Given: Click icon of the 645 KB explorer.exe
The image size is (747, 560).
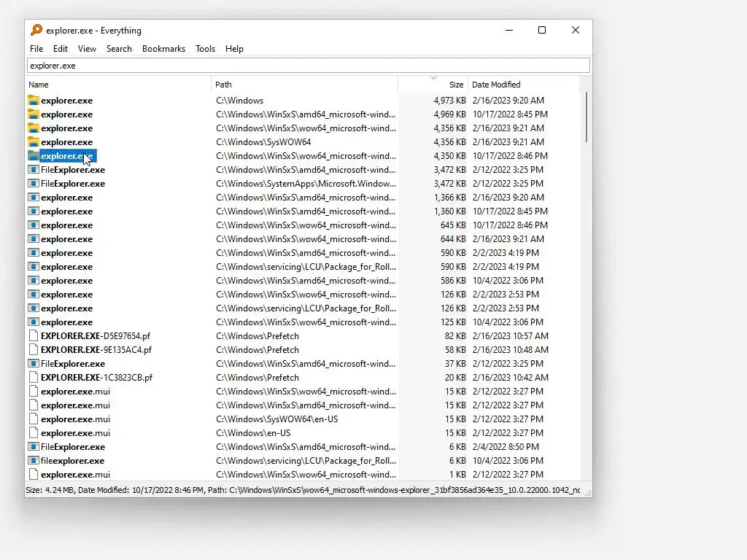Looking at the screenshot, I should pyautogui.click(x=34, y=225).
